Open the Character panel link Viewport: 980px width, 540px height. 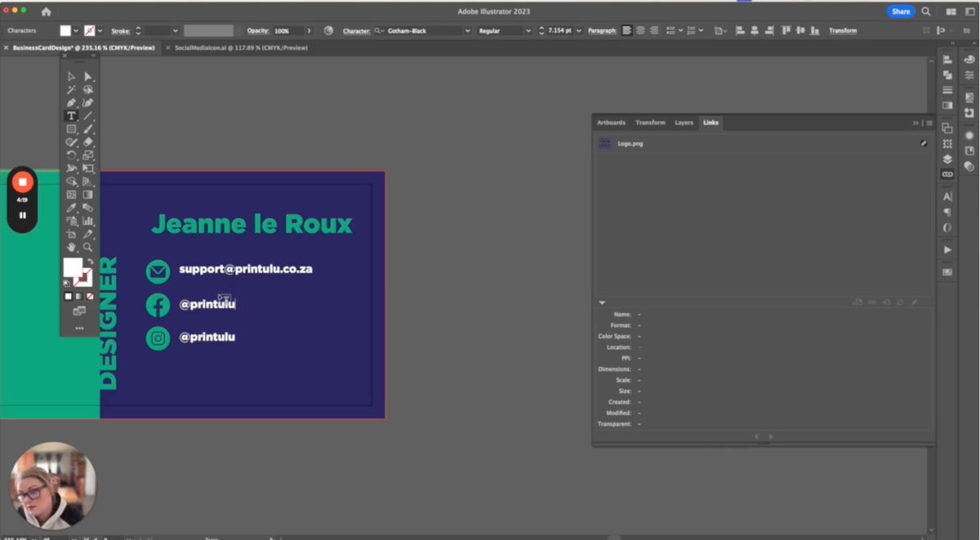click(357, 31)
